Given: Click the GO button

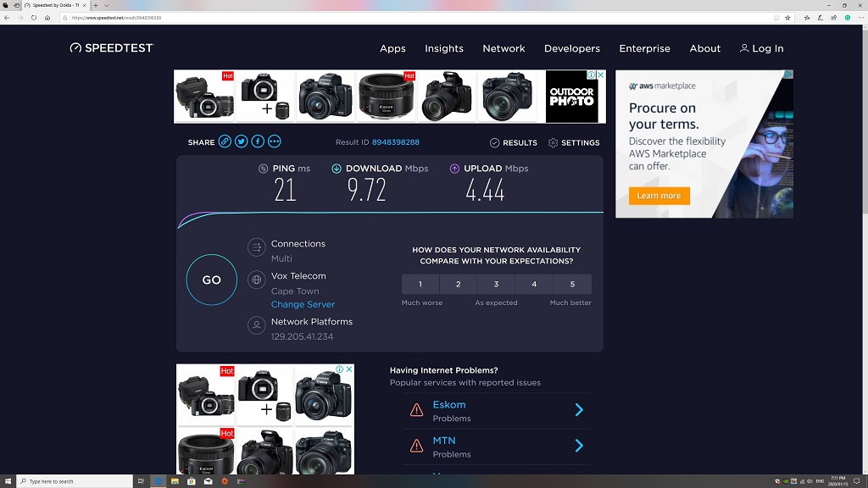Looking at the screenshot, I should click(x=211, y=280).
